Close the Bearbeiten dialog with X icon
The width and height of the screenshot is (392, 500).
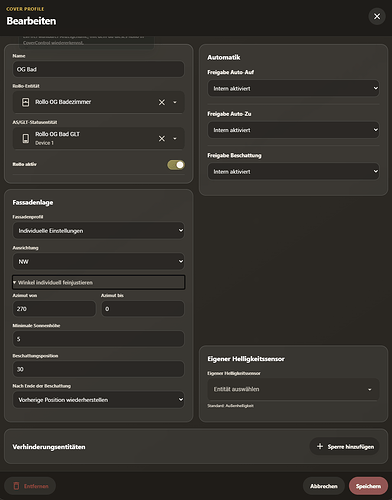[x=377, y=16]
